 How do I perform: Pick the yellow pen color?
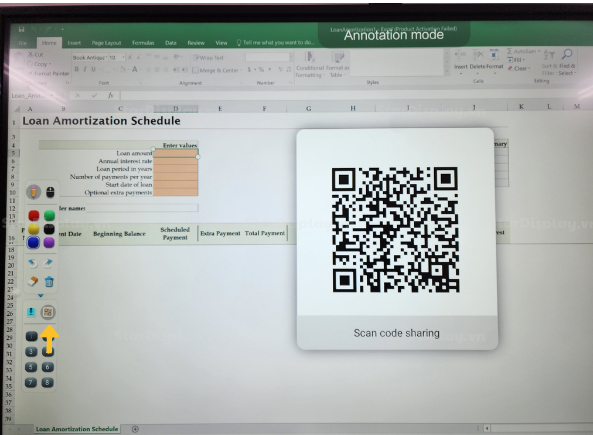(34, 229)
